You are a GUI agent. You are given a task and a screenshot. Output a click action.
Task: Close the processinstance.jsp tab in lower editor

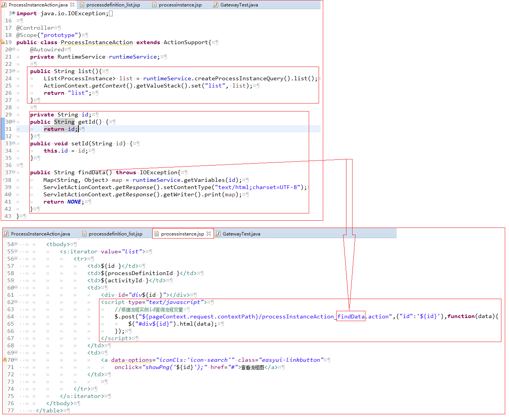click(x=209, y=234)
